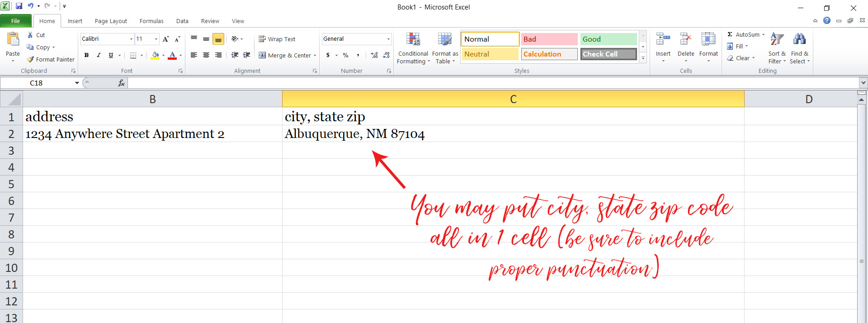868x323 pixels.
Task: Toggle Bottom Align for the cell
Action: (218, 39)
